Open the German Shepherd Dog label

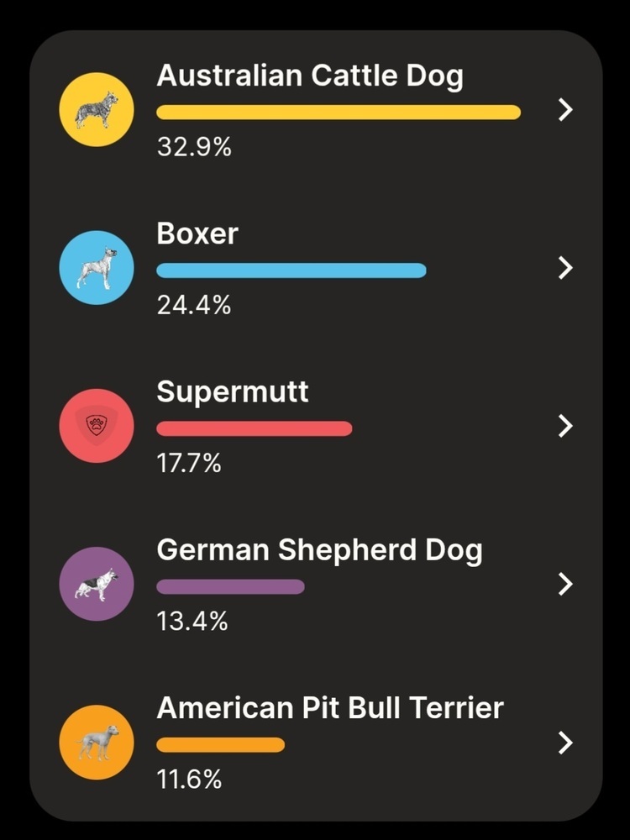tap(319, 550)
